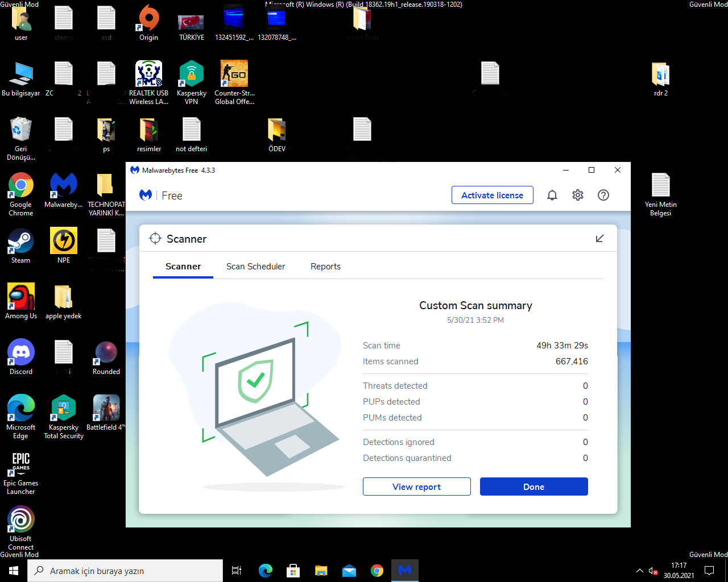Image resolution: width=728 pixels, height=582 pixels.
Task: Select the ÖDEV folder on desktop
Action: pyautogui.click(x=277, y=134)
